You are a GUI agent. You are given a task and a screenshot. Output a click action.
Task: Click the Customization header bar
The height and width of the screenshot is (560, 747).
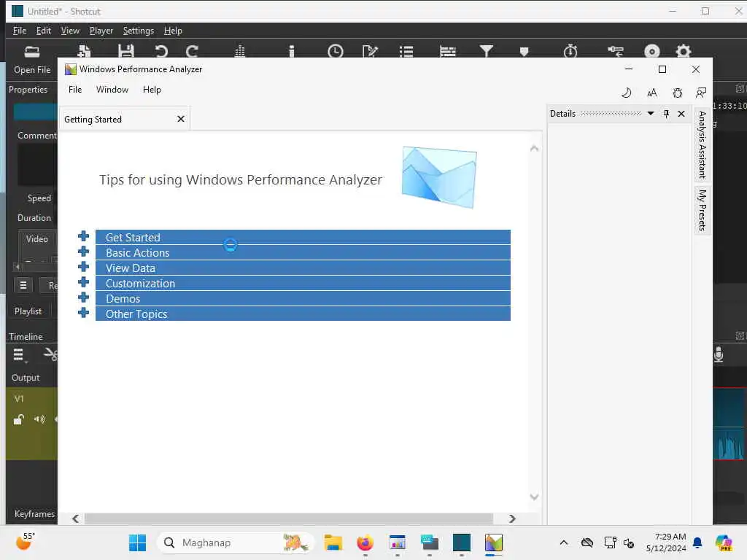coord(303,283)
